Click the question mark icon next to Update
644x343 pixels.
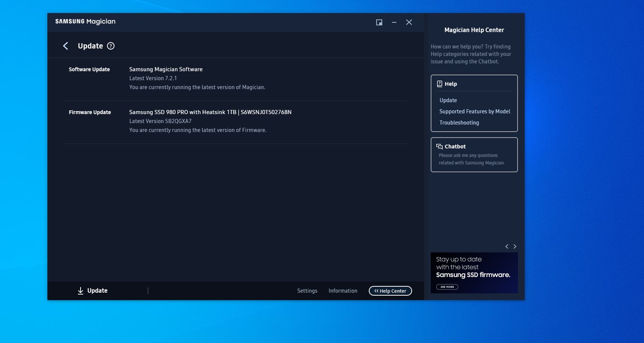[111, 46]
